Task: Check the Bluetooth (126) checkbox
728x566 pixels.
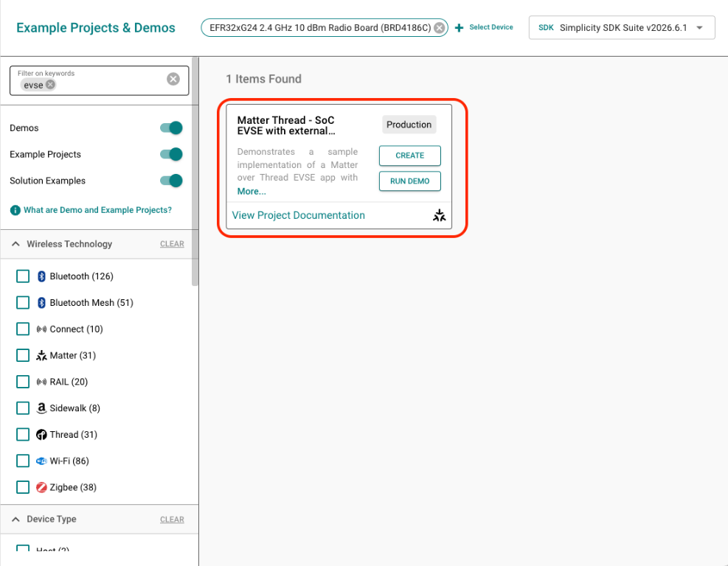Action: click(x=23, y=276)
